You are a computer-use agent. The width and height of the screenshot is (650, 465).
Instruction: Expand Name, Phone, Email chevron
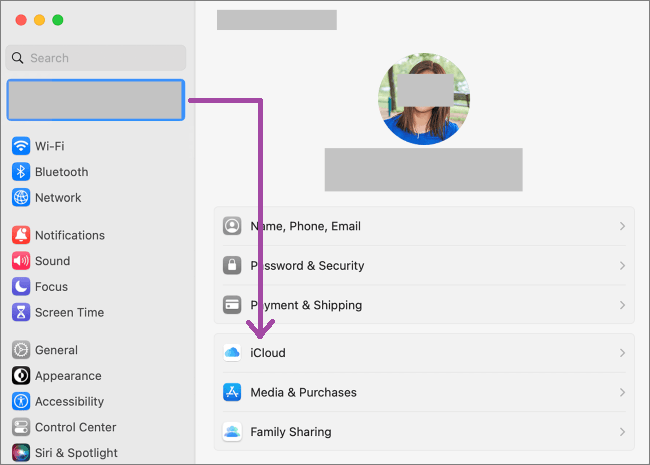622,226
